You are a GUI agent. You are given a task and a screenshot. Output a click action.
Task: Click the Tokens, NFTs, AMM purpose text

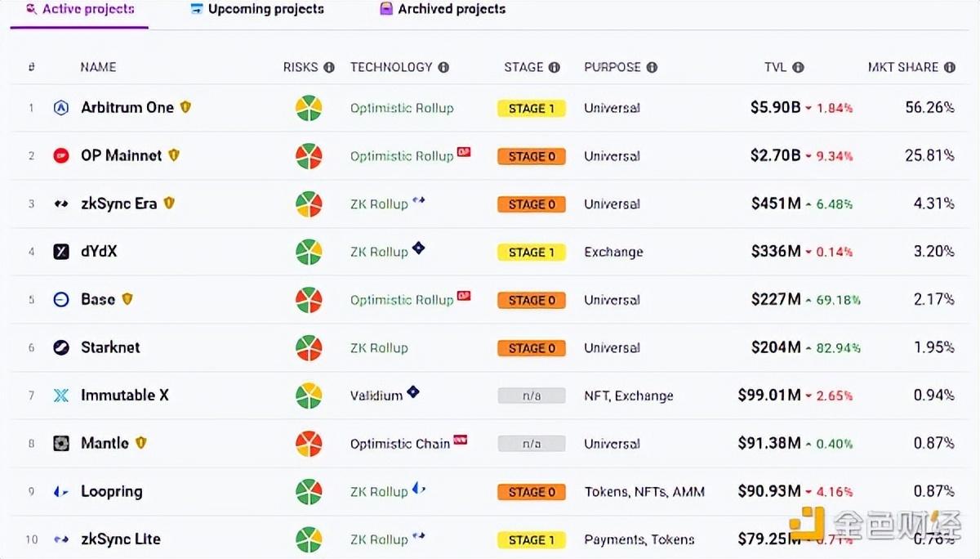(x=644, y=492)
